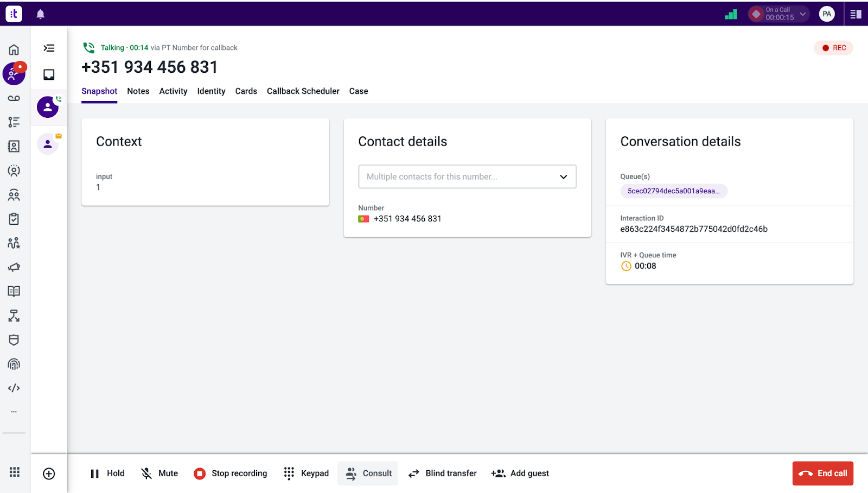Switch to the Activity tab
Screen dimensions: 868x493
point(173,91)
